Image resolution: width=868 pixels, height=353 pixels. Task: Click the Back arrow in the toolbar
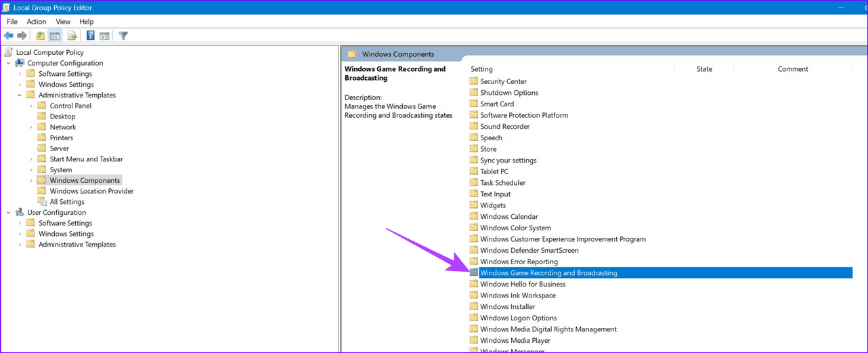click(8, 36)
